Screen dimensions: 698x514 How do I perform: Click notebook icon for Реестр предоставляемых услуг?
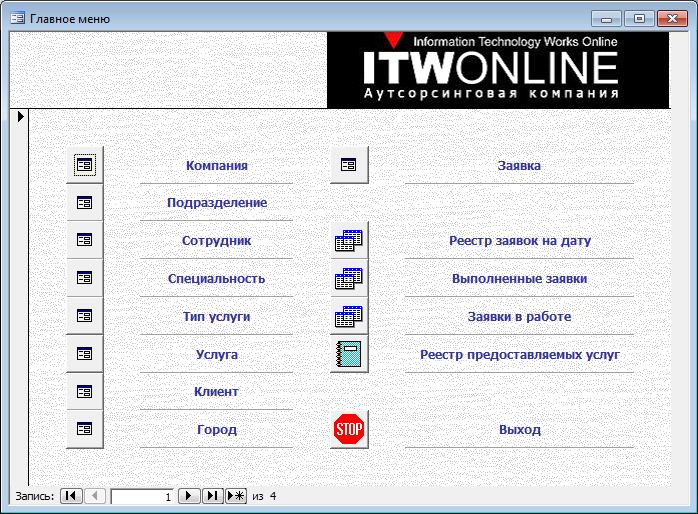[349, 353]
